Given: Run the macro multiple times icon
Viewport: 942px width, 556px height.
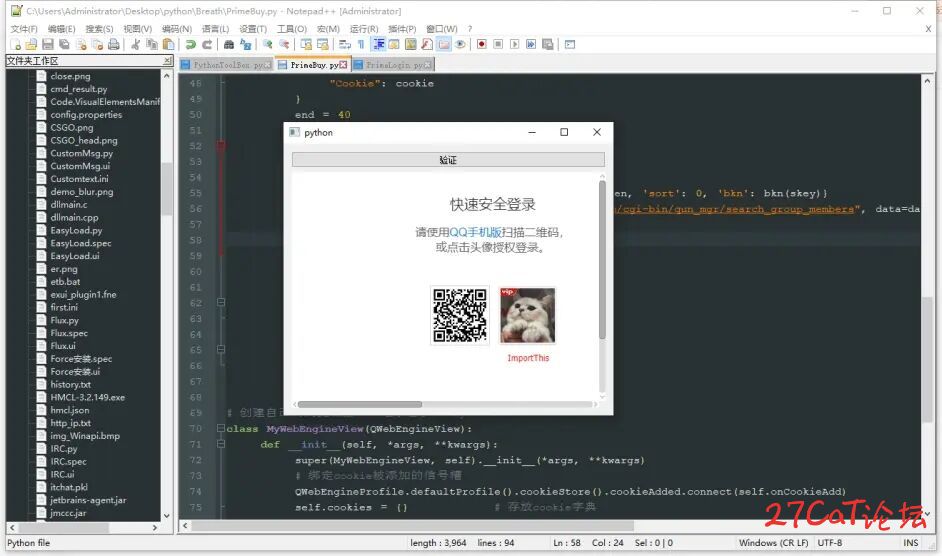Looking at the screenshot, I should coord(531,44).
